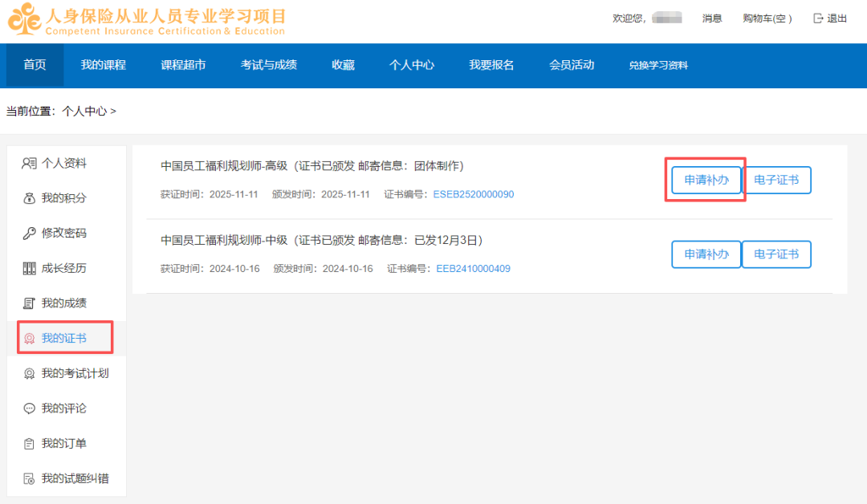Open 我的考试计划 in the sidebar

coord(75,373)
